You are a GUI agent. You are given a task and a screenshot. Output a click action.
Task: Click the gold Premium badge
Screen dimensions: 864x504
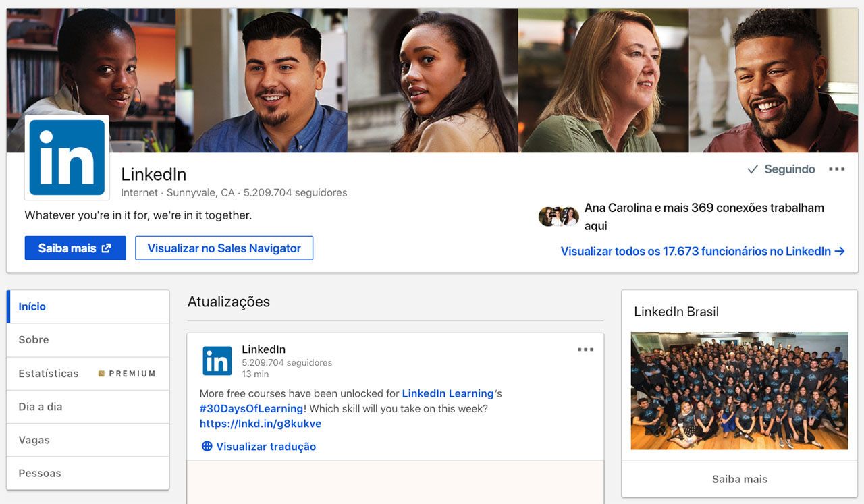pyautogui.click(x=127, y=374)
